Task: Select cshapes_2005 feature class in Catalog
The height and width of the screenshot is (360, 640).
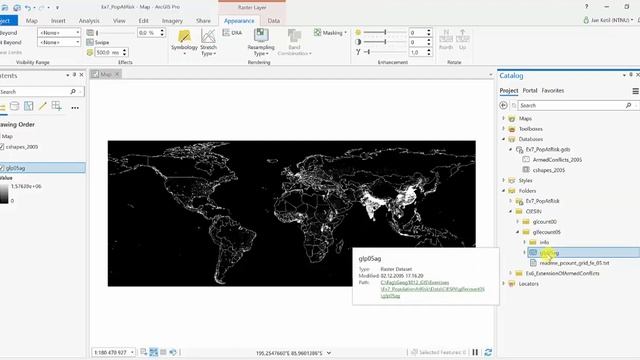Action: (x=549, y=170)
